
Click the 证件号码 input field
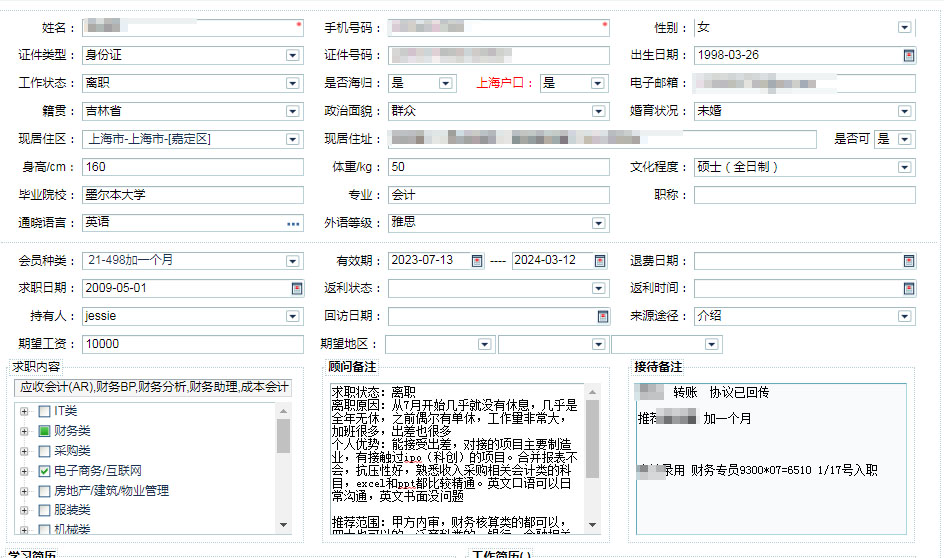[x=498, y=55]
